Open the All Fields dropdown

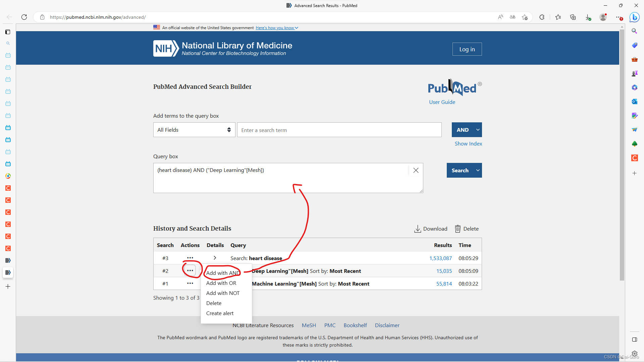pyautogui.click(x=194, y=130)
